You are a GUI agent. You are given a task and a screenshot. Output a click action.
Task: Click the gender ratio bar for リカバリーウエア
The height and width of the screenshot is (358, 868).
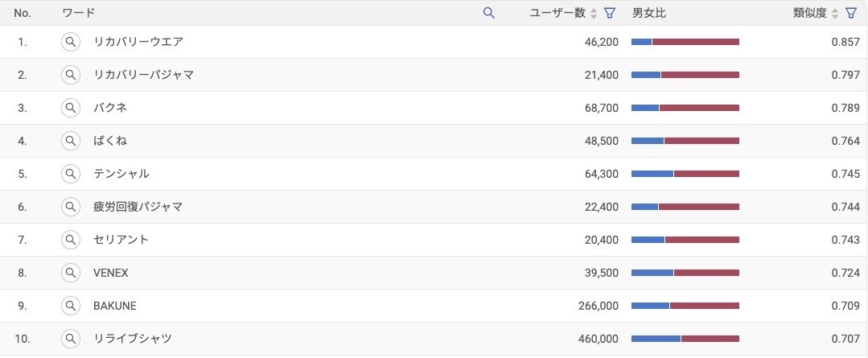[685, 42]
